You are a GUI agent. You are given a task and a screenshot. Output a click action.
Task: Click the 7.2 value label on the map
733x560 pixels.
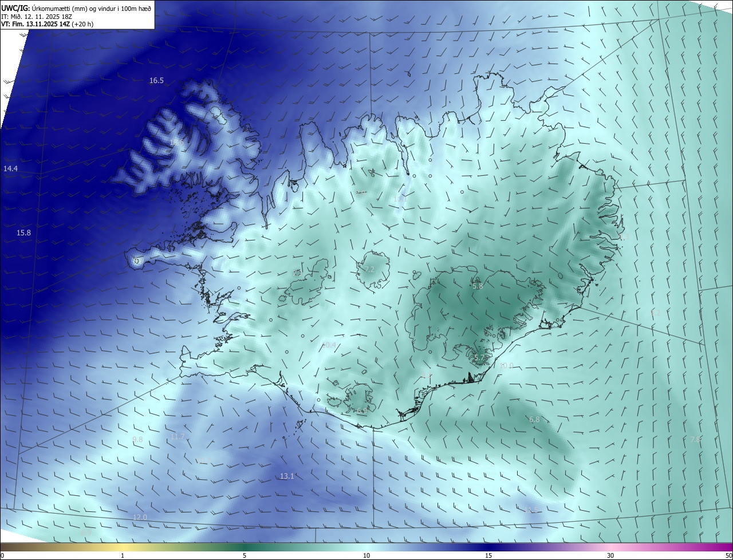pos(369,269)
